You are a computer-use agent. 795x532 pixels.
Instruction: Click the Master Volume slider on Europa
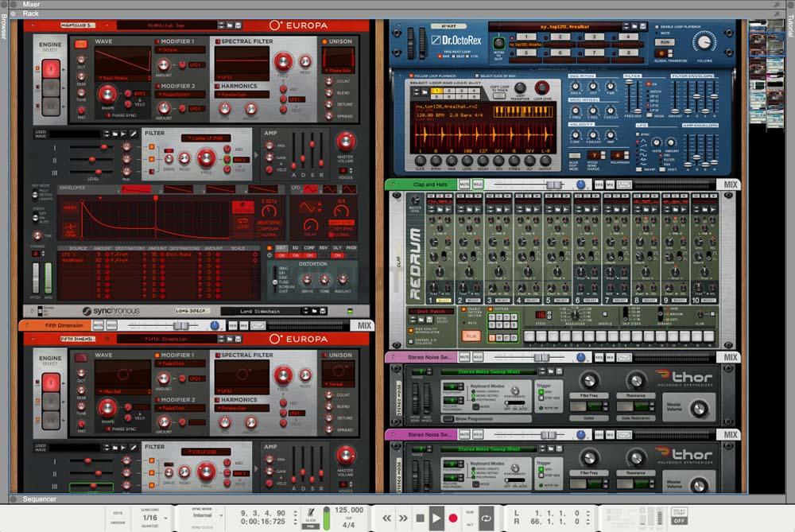click(344, 143)
